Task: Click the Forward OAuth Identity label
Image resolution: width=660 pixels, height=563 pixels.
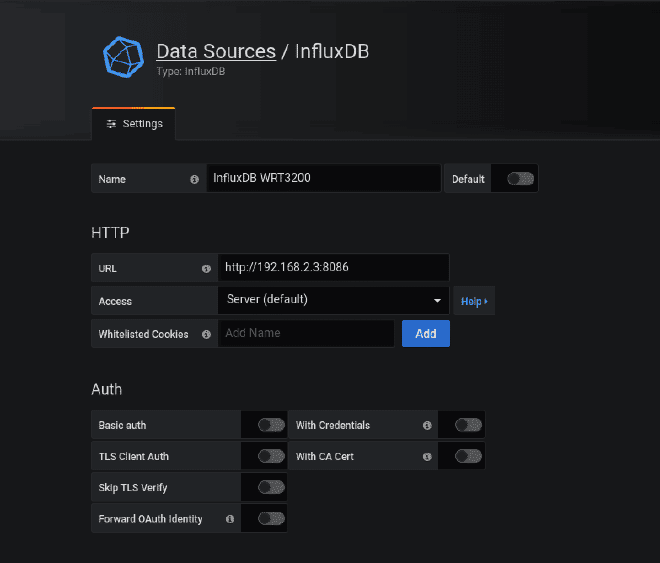Action: click(x=150, y=519)
